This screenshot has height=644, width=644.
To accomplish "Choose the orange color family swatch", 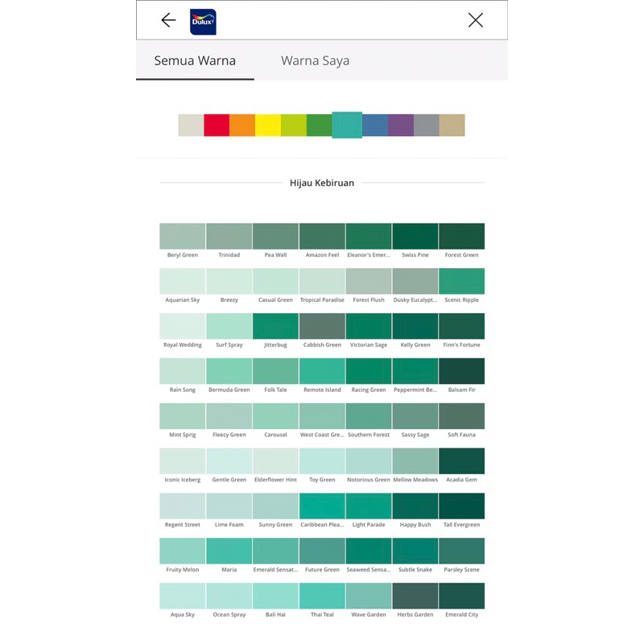I will click(x=242, y=126).
